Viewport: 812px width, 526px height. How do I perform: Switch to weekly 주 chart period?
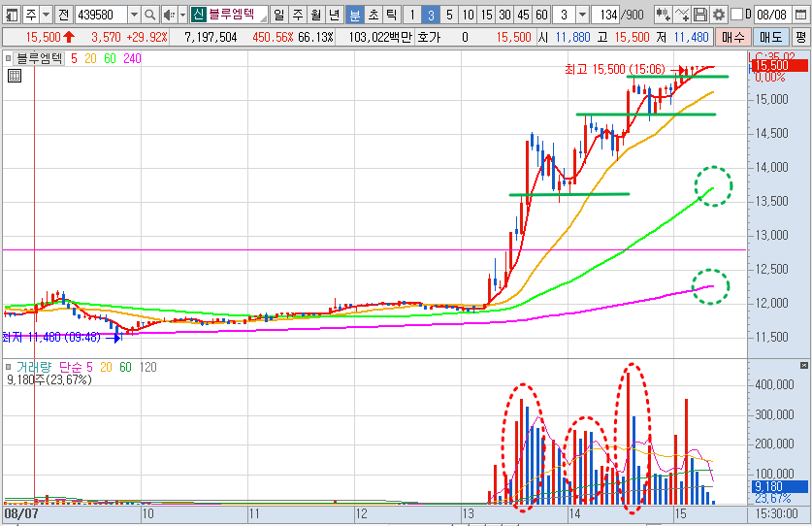tap(298, 15)
